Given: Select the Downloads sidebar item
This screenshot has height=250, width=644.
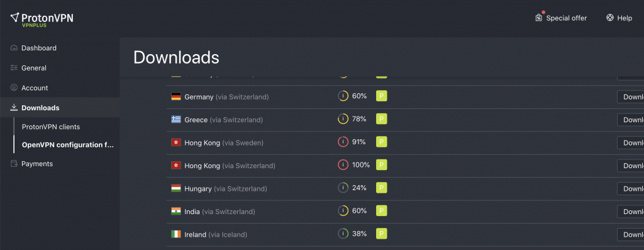Looking at the screenshot, I should click(x=60, y=108).
